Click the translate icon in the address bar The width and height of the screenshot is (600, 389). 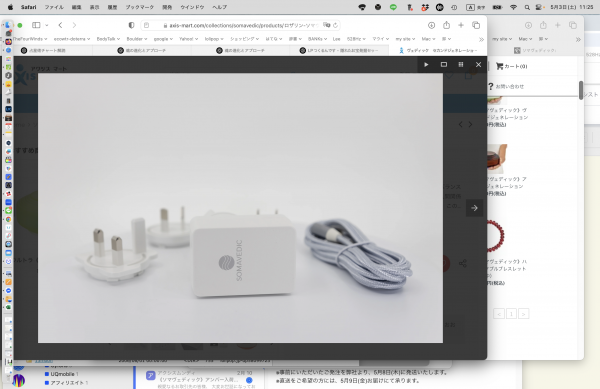point(326,25)
